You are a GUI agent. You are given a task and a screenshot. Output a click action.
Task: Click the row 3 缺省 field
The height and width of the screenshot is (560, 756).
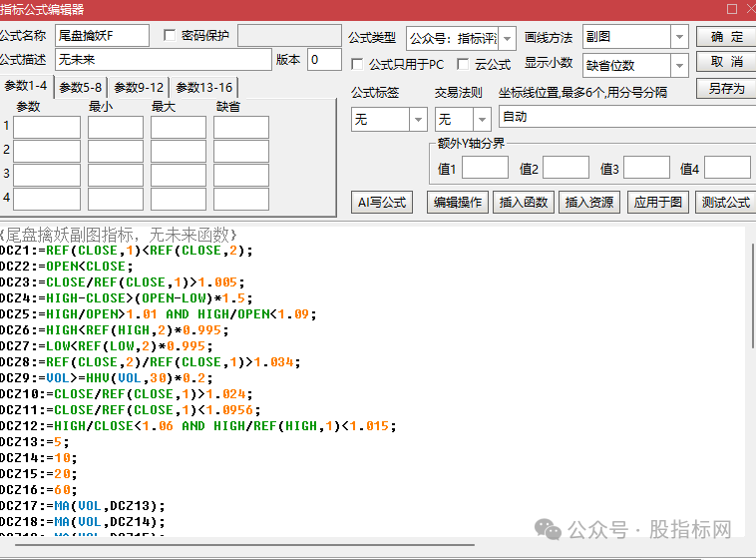(241, 176)
